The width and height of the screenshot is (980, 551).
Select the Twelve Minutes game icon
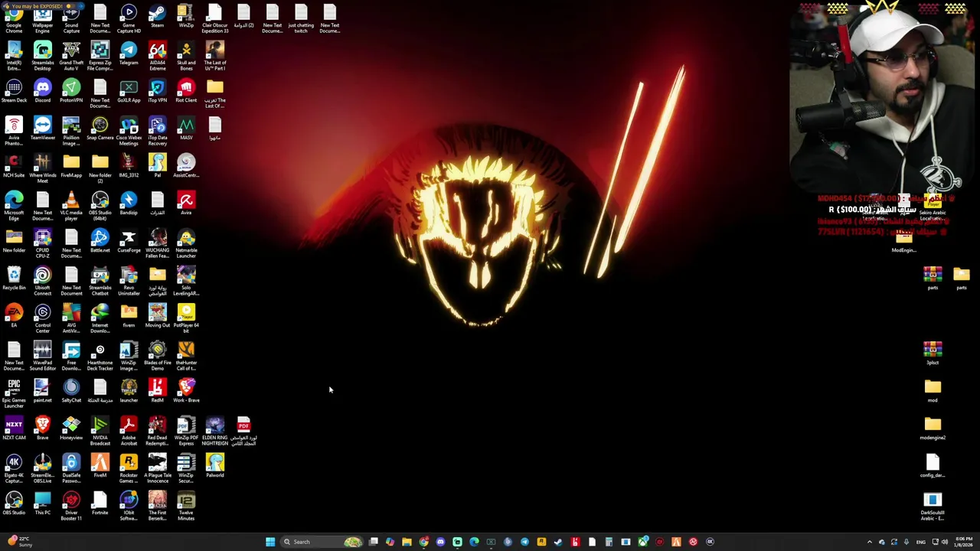pyautogui.click(x=186, y=507)
